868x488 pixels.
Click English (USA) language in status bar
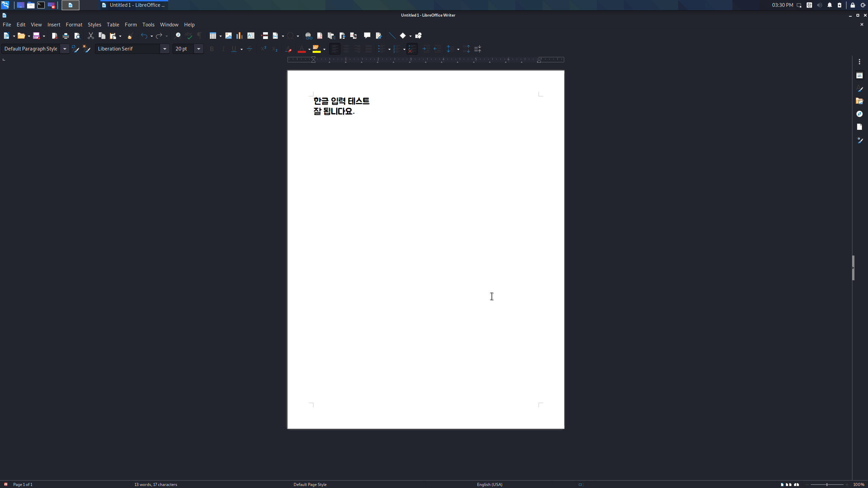tap(489, 484)
